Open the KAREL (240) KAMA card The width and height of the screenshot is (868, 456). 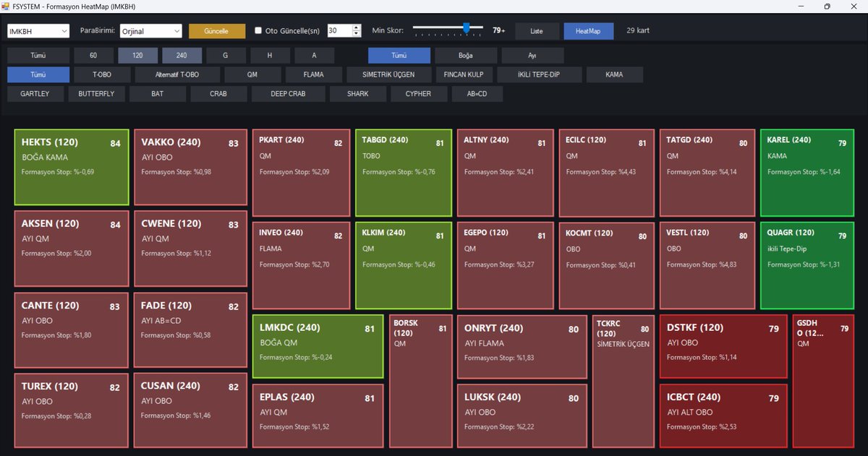pyautogui.click(x=807, y=173)
